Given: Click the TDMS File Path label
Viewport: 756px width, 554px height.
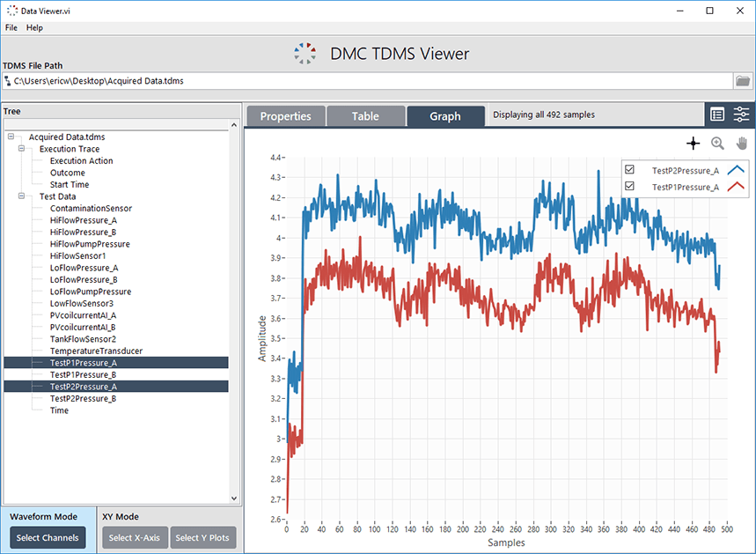Looking at the screenshot, I should point(33,66).
